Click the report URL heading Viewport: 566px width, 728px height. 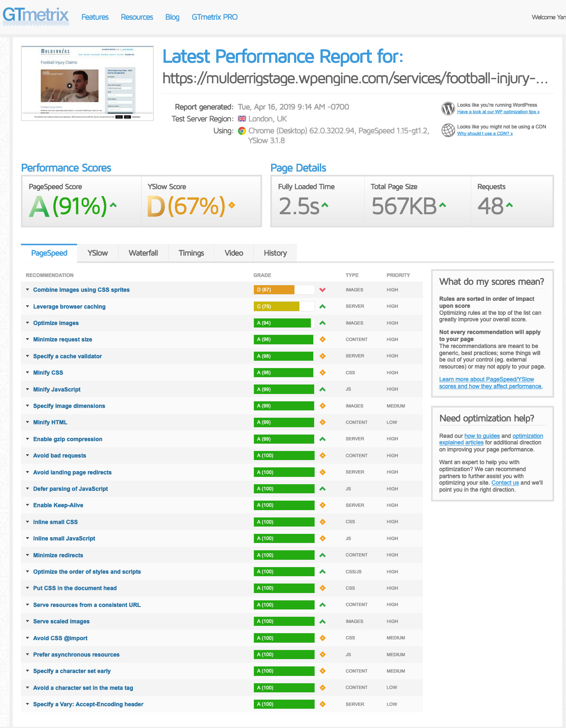coord(355,78)
